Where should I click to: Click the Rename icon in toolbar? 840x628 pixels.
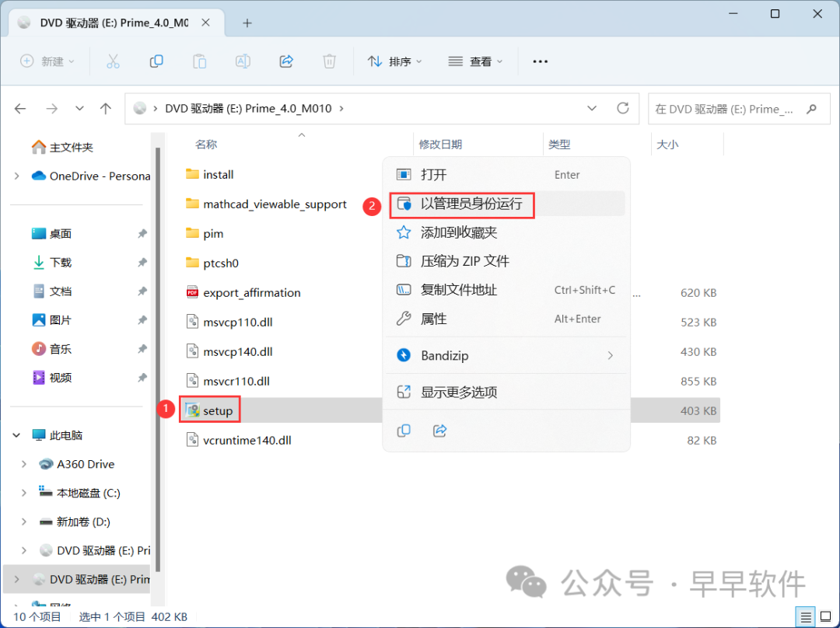243,61
